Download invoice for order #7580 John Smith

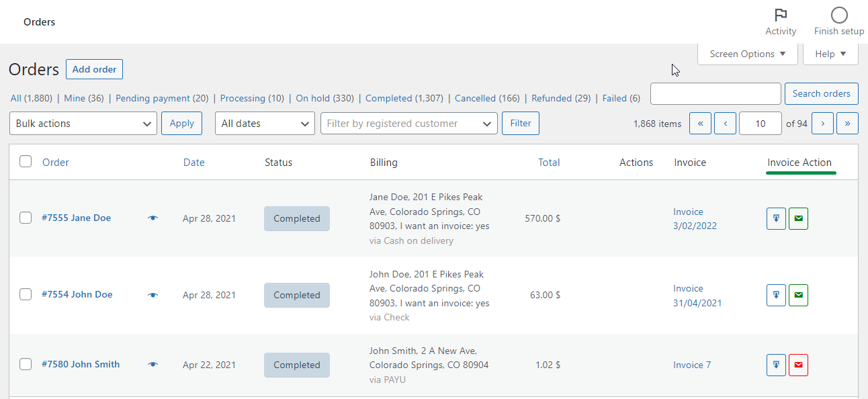776,365
